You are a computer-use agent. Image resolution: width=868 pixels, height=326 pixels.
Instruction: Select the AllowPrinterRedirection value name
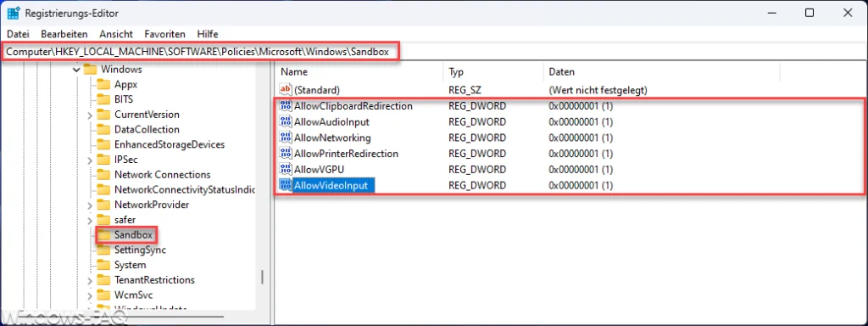pyautogui.click(x=347, y=154)
